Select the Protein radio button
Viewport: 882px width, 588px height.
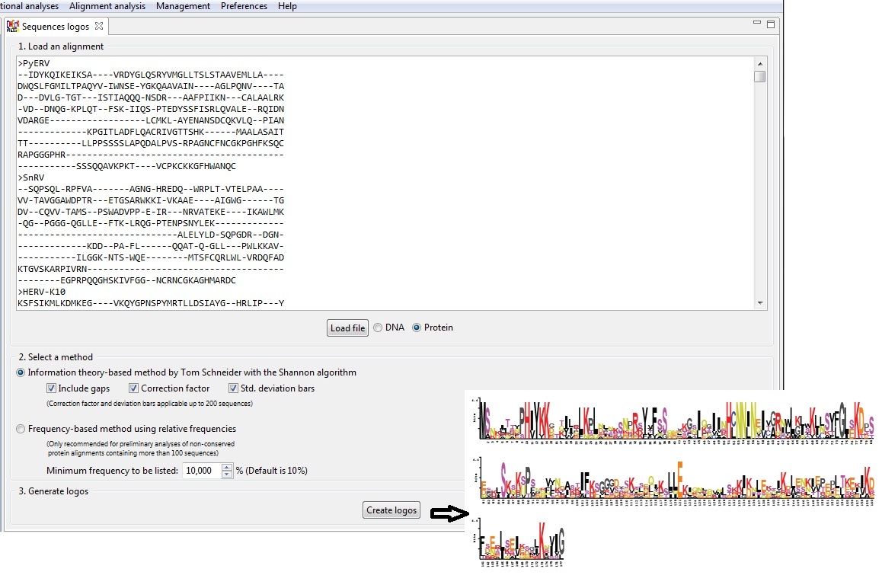pyautogui.click(x=416, y=328)
